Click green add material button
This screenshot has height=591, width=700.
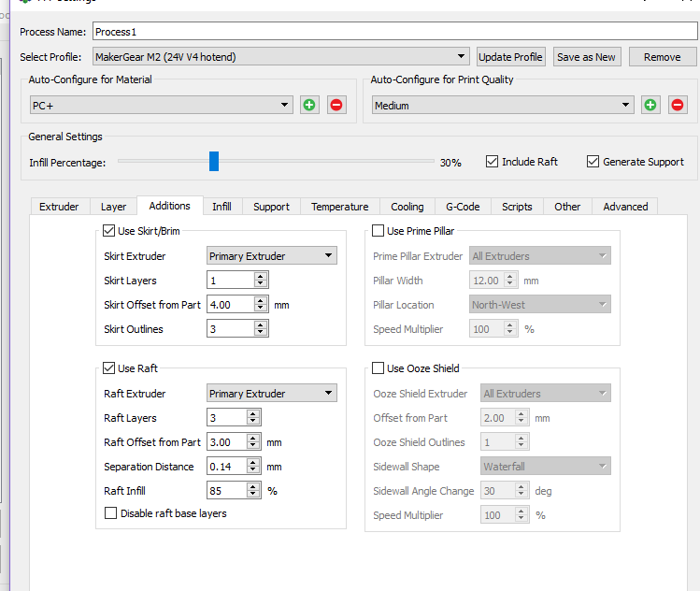(x=309, y=106)
